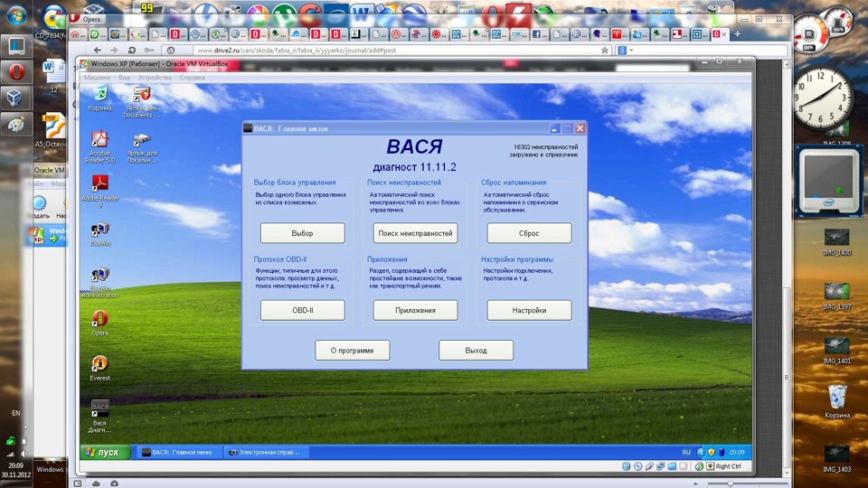Open the Everest desktop icon
Image resolution: width=868 pixels, height=488 pixels.
[x=99, y=368]
